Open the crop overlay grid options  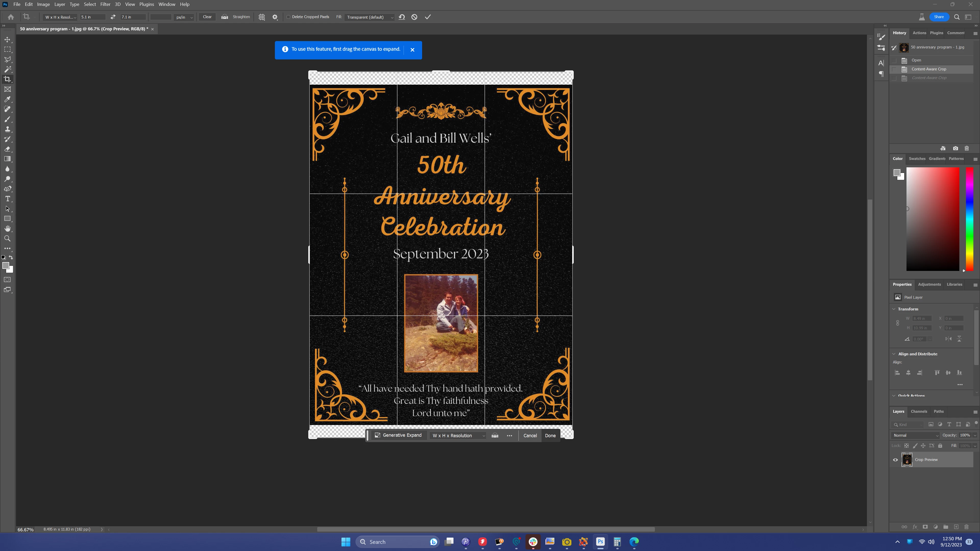pyautogui.click(x=262, y=17)
